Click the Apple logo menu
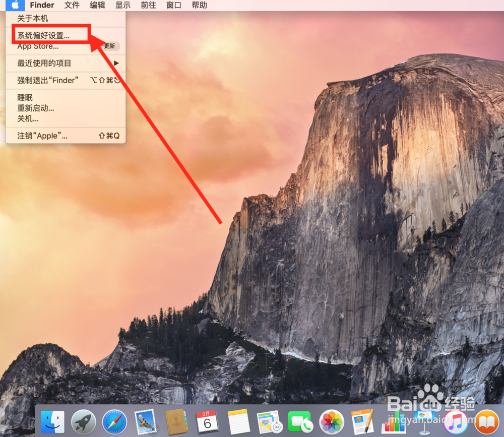504x437 pixels. coord(15,5)
